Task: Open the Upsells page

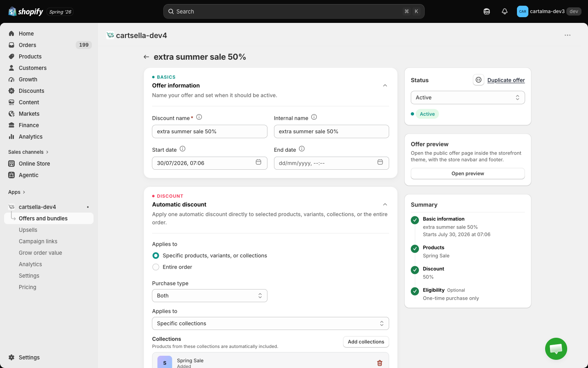Action: point(28,230)
